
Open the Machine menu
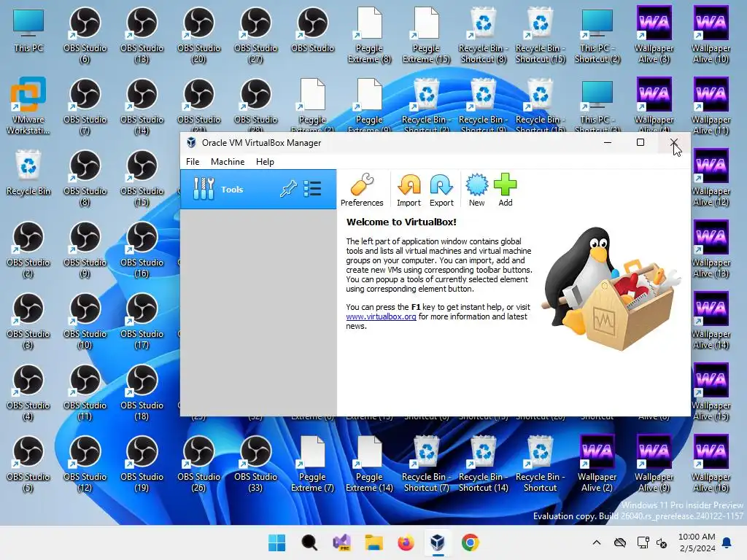[x=228, y=162]
